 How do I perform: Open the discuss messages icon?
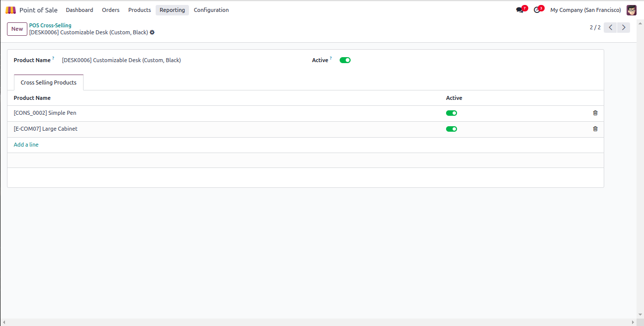(x=520, y=10)
